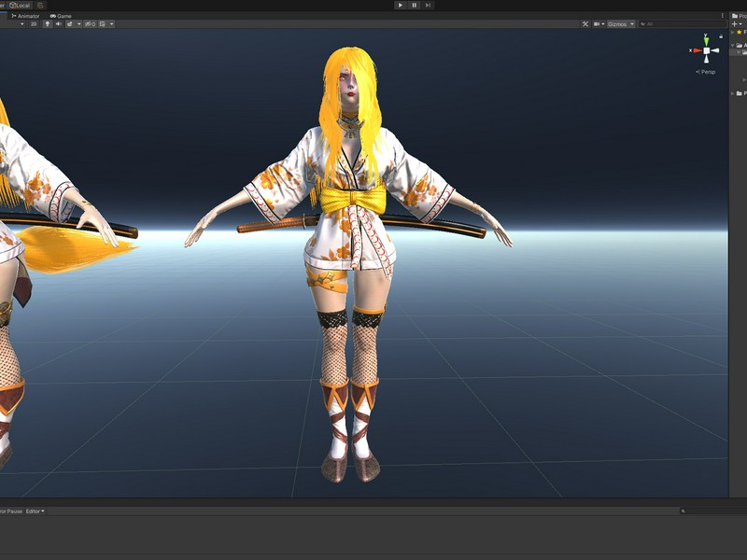Toggle Error Pause in Console
Viewport: 747px width, 560px height.
pos(11,511)
